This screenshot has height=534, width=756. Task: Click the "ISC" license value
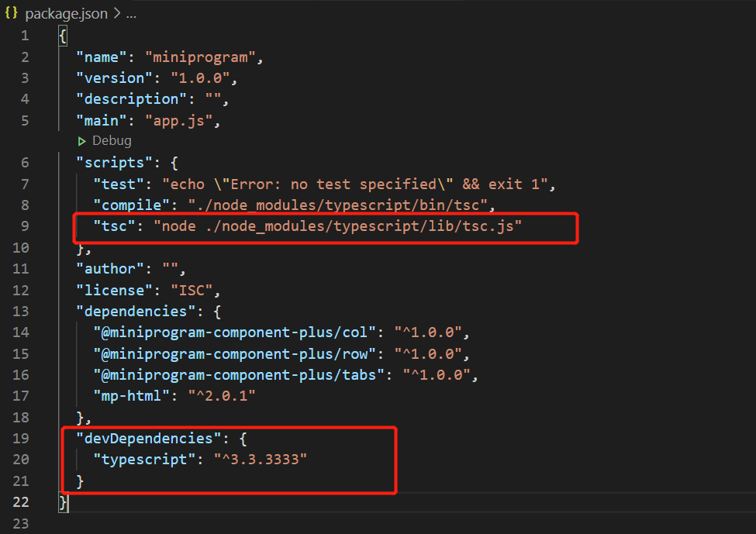click(192, 290)
